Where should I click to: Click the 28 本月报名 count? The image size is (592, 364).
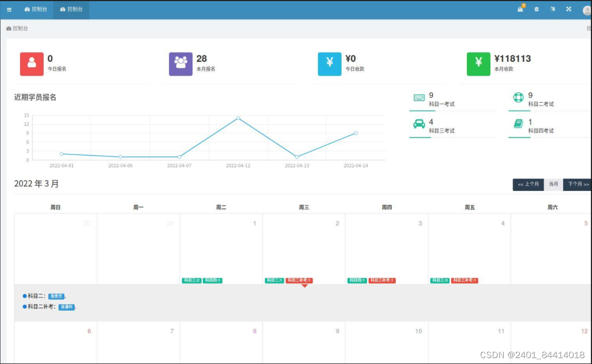point(202,58)
